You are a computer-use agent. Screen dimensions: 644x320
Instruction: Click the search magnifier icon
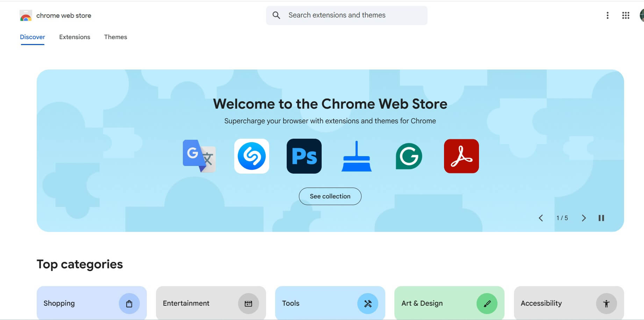point(276,15)
